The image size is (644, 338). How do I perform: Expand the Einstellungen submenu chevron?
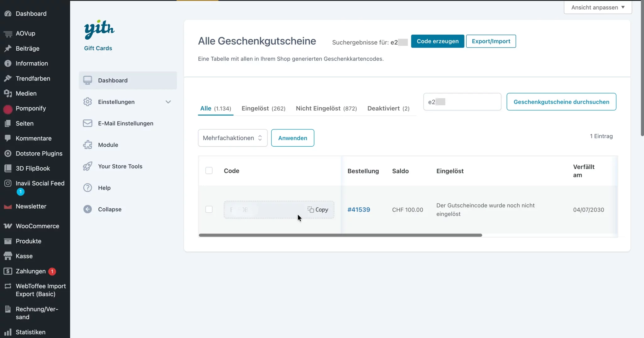coord(168,102)
